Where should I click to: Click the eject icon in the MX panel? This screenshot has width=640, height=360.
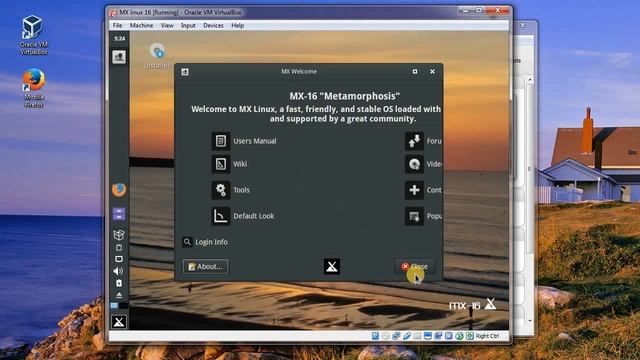coord(119,295)
